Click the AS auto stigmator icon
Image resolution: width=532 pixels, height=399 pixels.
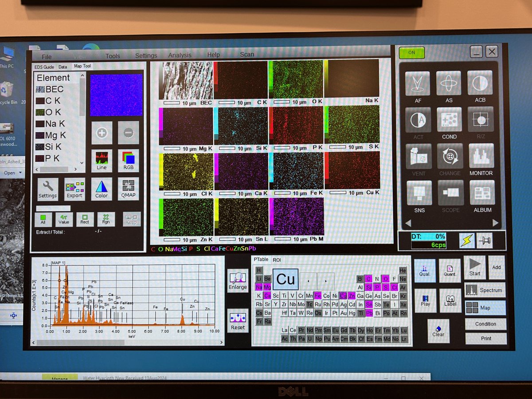tap(449, 83)
